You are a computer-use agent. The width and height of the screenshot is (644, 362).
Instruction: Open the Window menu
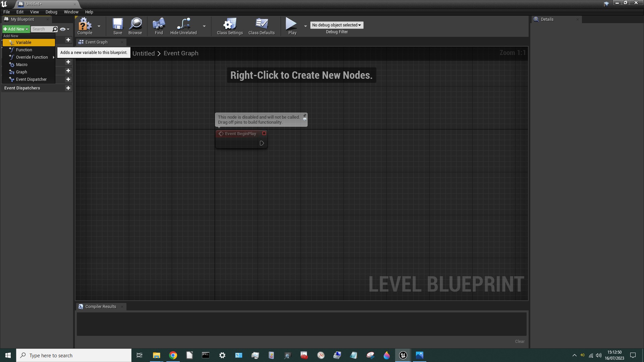tap(71, 12)
